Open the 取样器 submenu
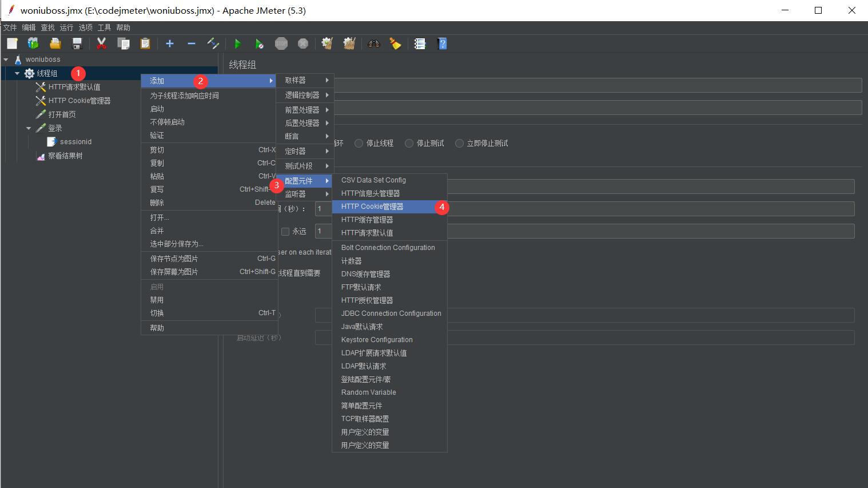 [305, 81]
